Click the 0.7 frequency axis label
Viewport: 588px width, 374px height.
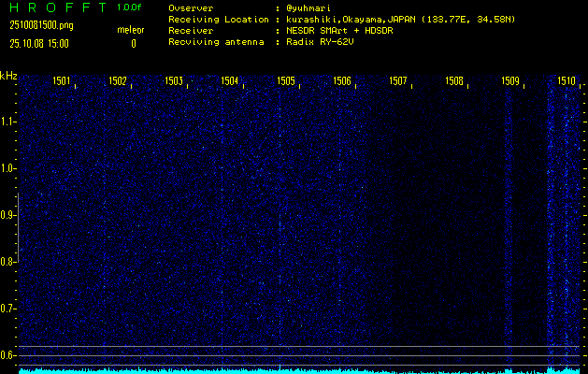7,309
